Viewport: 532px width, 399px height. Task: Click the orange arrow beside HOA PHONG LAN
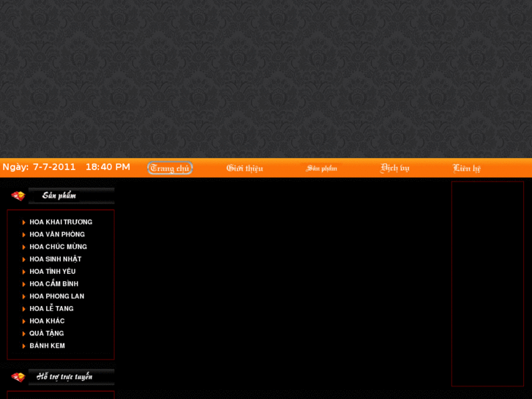coord(23,297)
